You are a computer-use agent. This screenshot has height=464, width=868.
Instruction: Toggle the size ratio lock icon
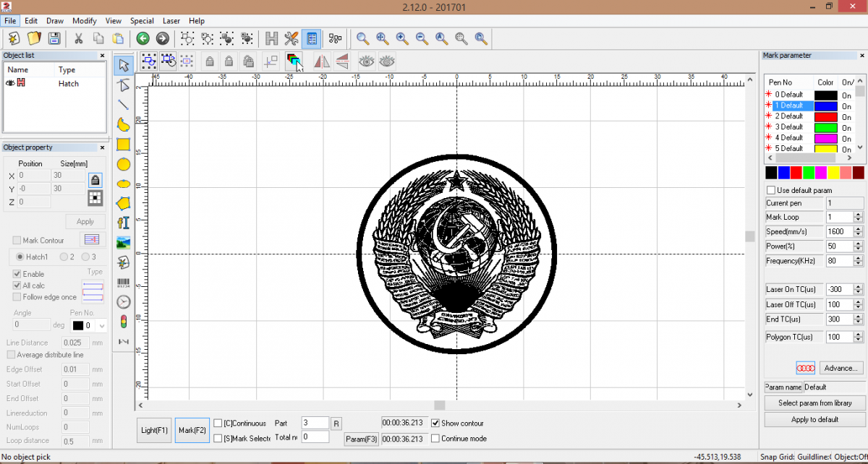(x=95, y=179)
